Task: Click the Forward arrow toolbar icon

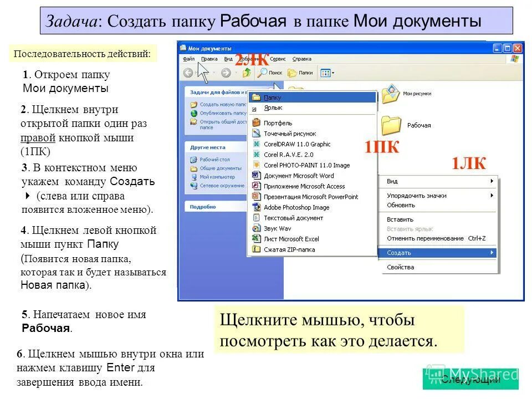Action: point(226,73)
